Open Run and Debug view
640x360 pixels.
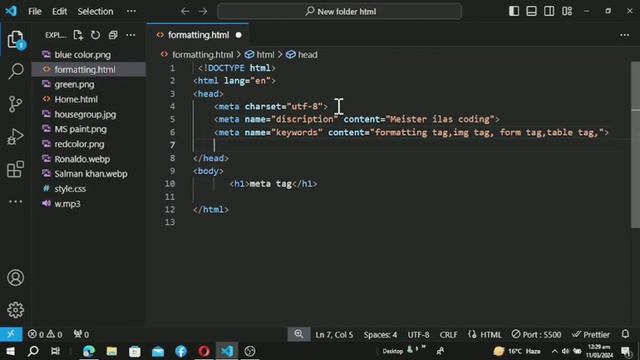16,136
